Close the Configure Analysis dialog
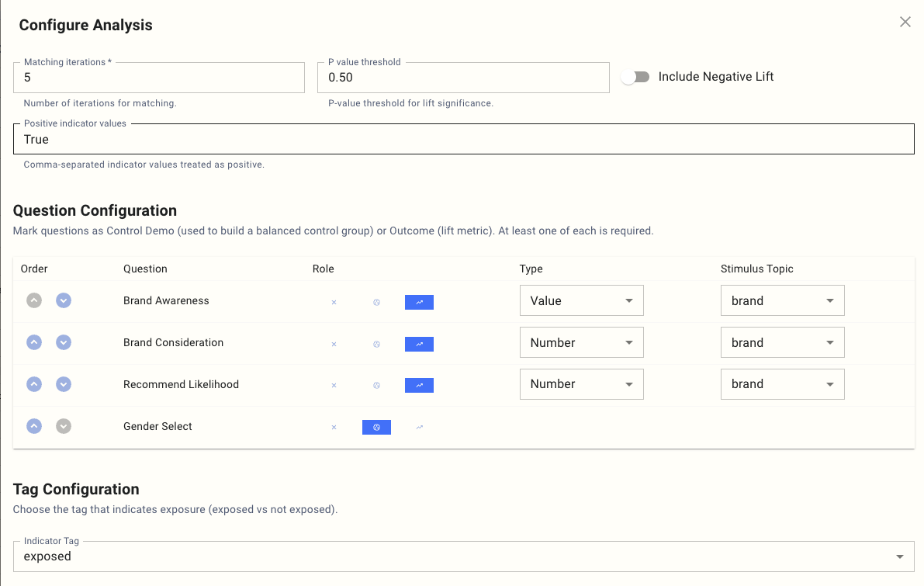 tap(905, 23)
